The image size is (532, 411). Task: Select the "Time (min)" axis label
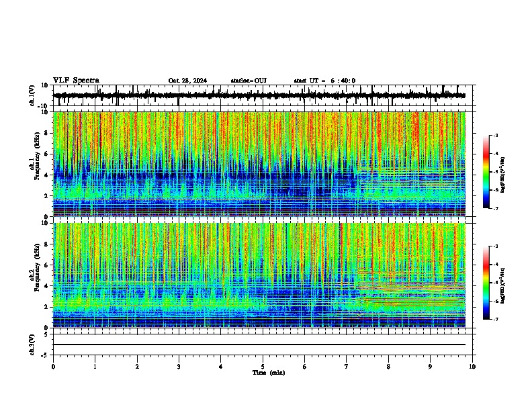pyautogui.click(x=269, y=373)
